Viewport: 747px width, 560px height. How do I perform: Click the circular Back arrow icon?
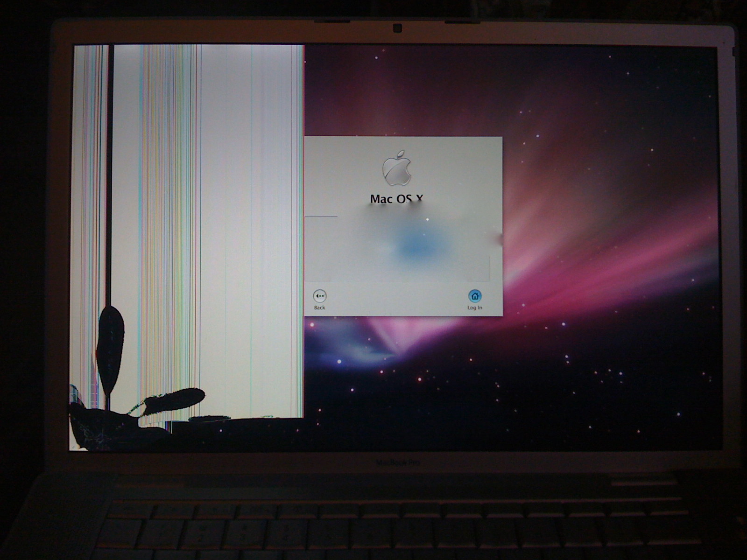[x=320, y=295]
